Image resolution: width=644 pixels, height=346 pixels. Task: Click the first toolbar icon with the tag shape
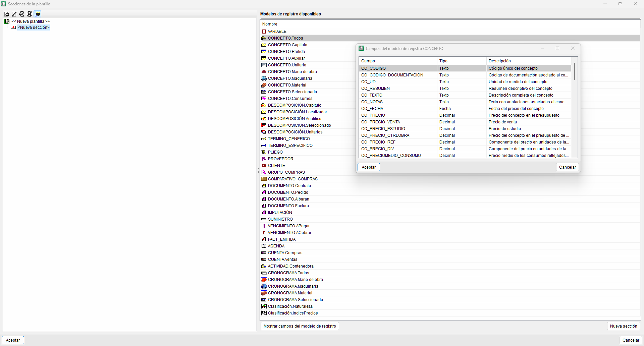(x=7, y=14)
